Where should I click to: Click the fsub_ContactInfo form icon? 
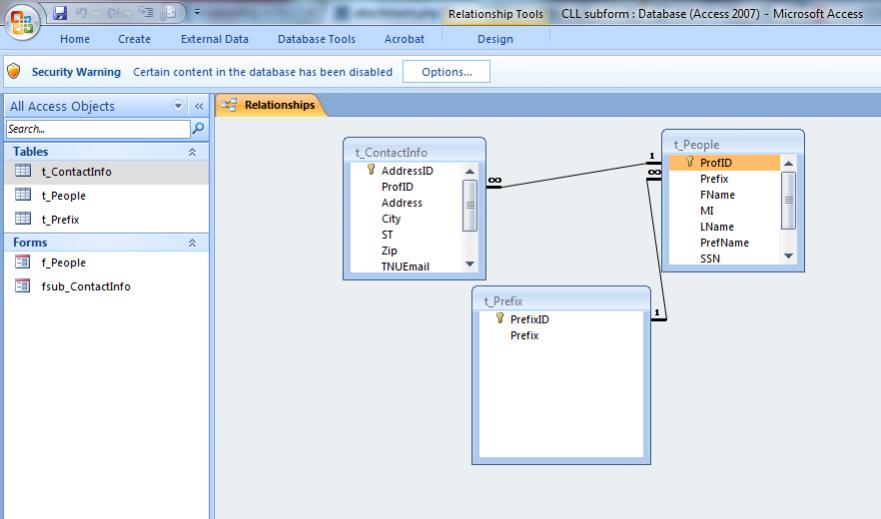click(22, 286)
